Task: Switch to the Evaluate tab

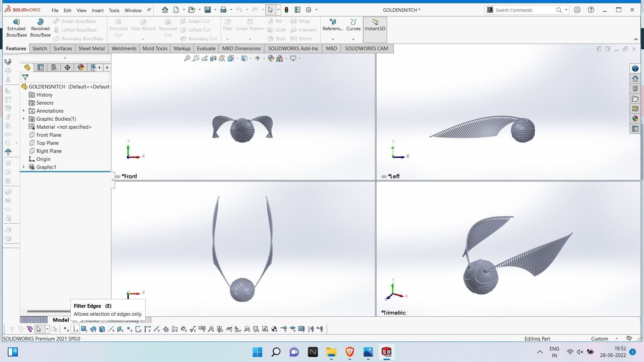Action: click(206, 48)
